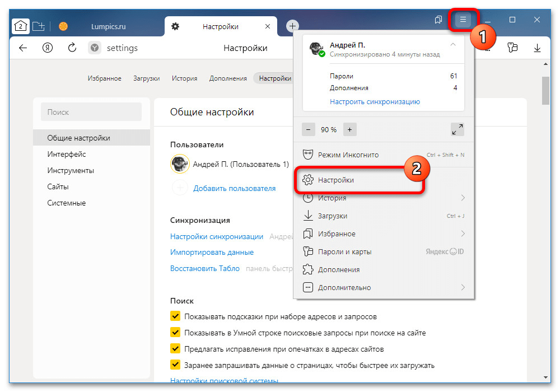Open Yandex home page icon
560x392 pixels.
point(48,48)
